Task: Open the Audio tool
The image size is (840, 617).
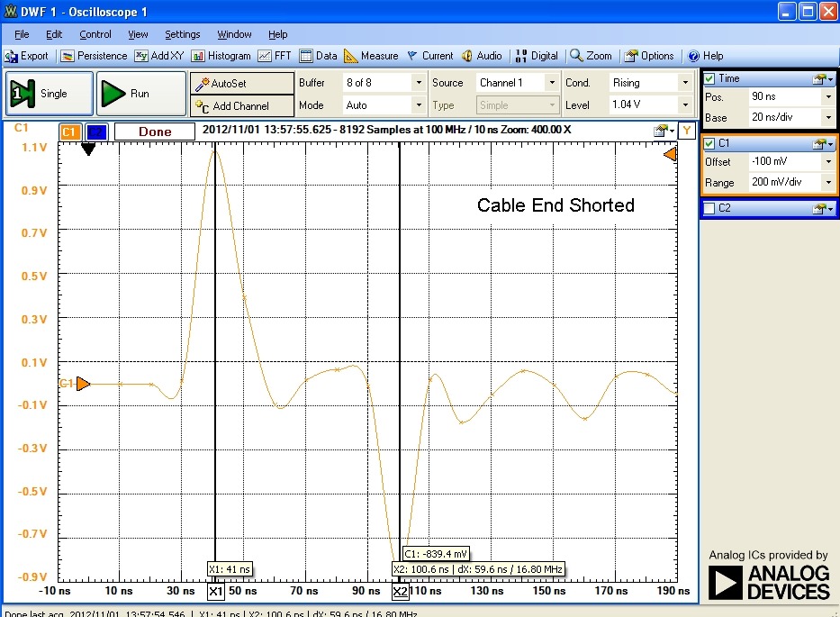Action: click(482, 56)
